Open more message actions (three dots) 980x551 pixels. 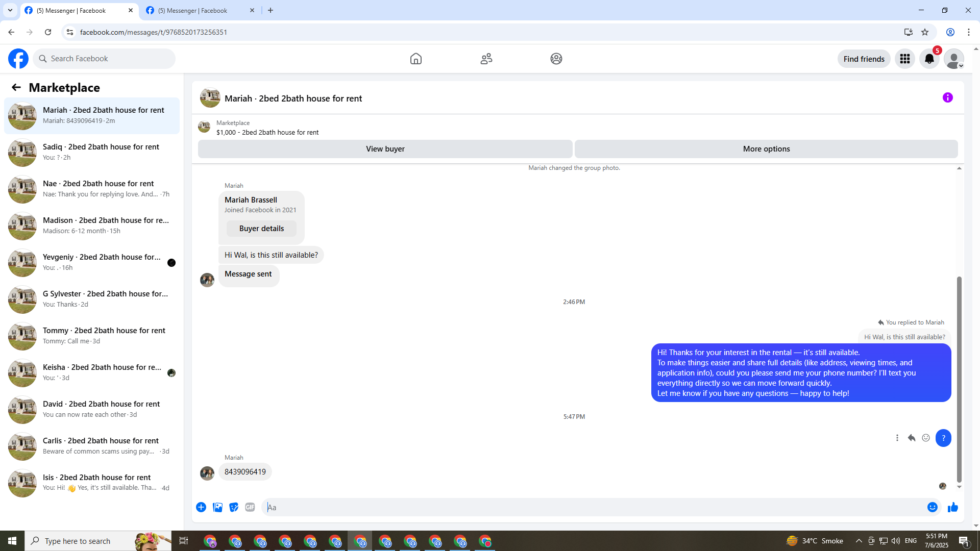point(897,438)
